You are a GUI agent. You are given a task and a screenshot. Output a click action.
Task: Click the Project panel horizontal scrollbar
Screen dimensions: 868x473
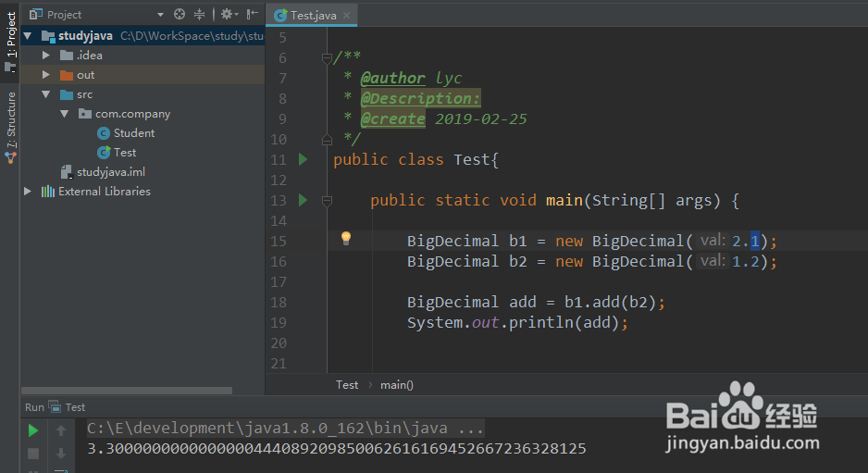[x=127, y=391]
